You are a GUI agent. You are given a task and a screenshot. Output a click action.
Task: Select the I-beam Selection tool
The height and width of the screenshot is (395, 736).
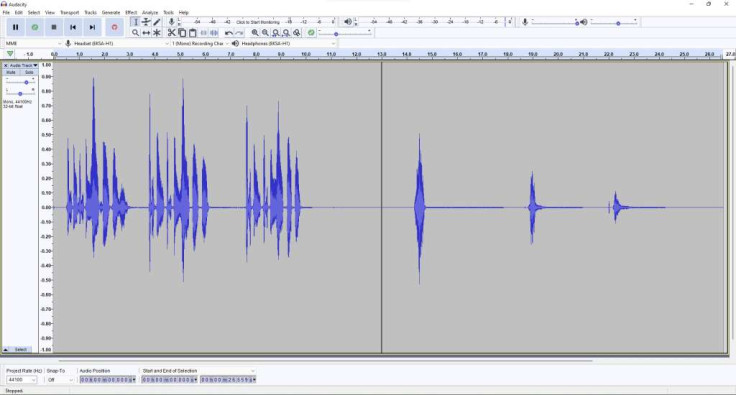(136, 22)
